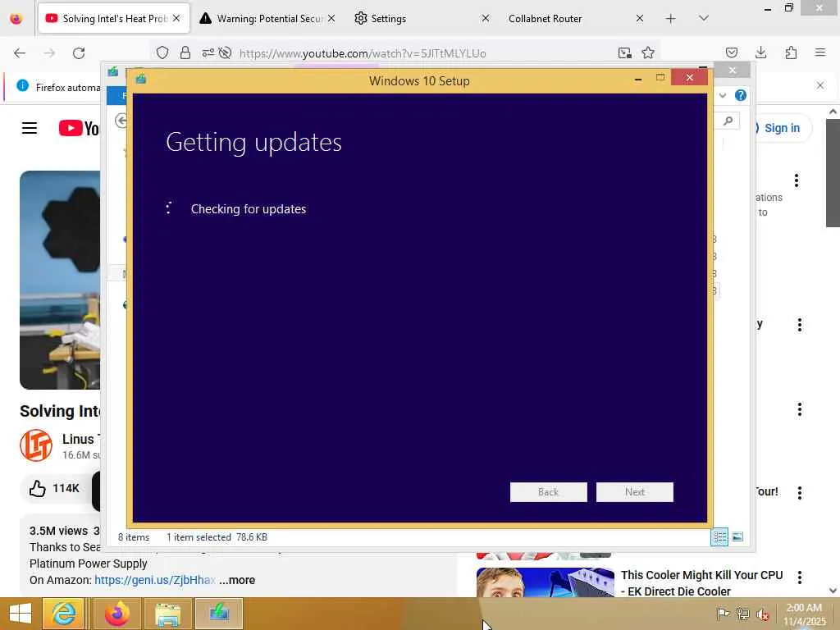840x630 pixels.
Task: Open the geni.us Amazon link
Action: (x=155, y=580)
